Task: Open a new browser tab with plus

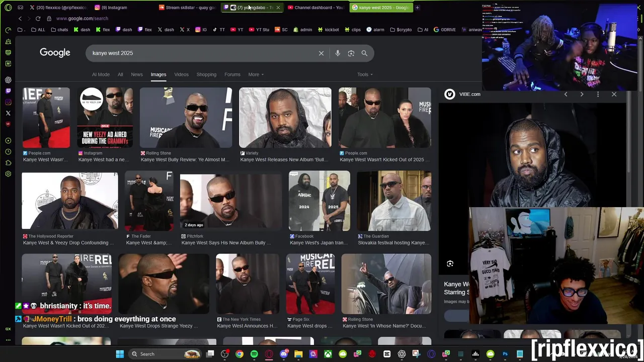Action: click(x=417, y=8)
